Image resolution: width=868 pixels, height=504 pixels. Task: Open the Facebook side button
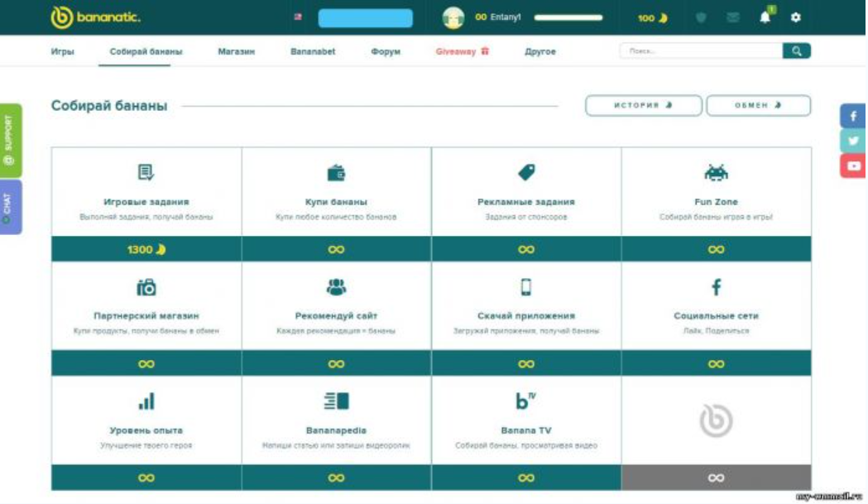[x=853, y=117]
